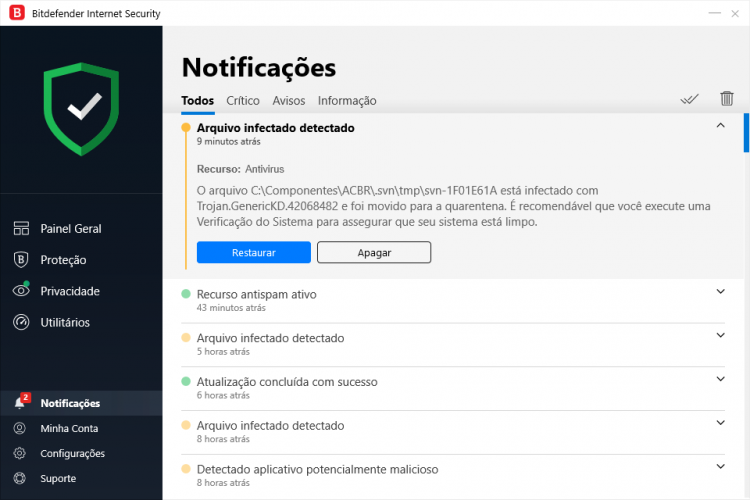Image resolution: width=750 pixels, height=500 pixels.
Task: Open Minha Conta page
Action: click(69, 428)
